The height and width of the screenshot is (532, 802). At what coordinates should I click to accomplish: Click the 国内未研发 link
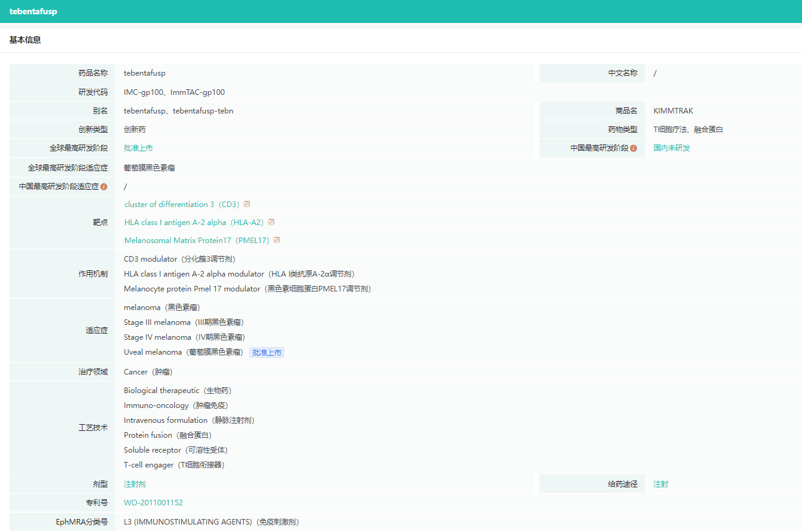point(672,148)
